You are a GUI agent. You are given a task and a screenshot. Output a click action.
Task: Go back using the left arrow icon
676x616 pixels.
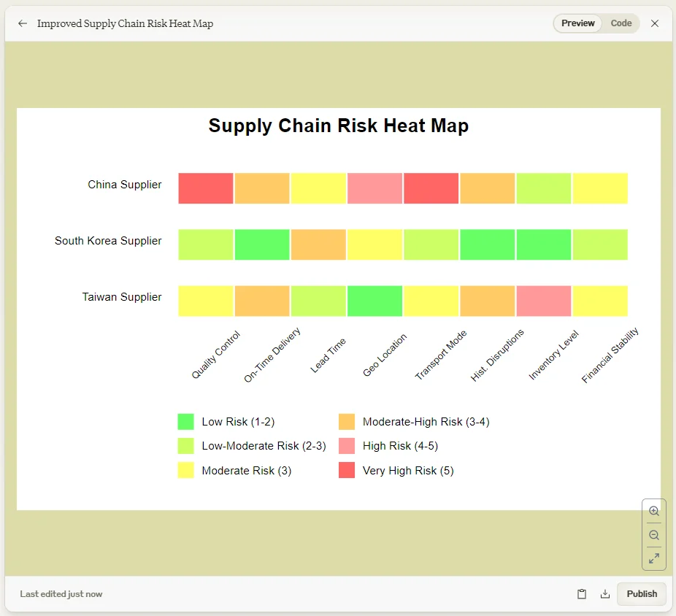(23, 23)
